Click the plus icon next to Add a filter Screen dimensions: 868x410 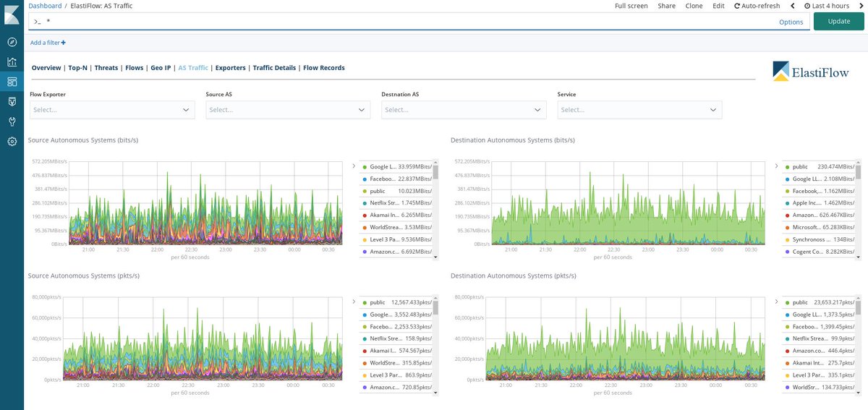(x=64, y=43)
